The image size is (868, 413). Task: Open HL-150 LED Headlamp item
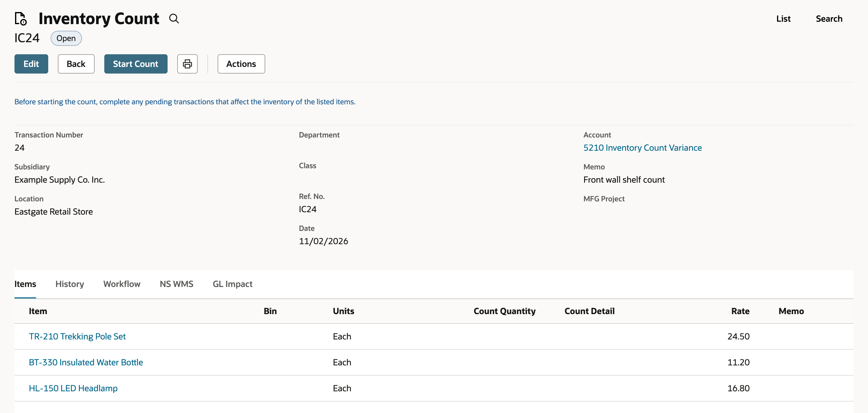point(73,388)
